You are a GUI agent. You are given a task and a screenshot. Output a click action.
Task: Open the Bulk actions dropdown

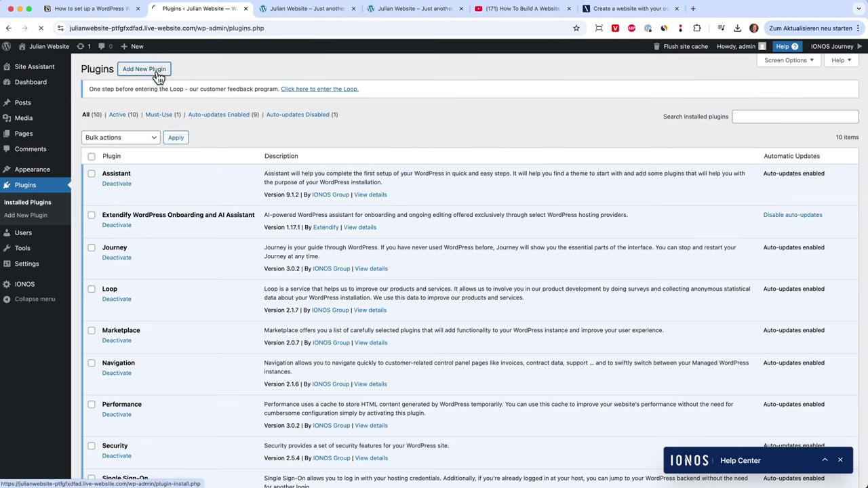click(121, 138)
